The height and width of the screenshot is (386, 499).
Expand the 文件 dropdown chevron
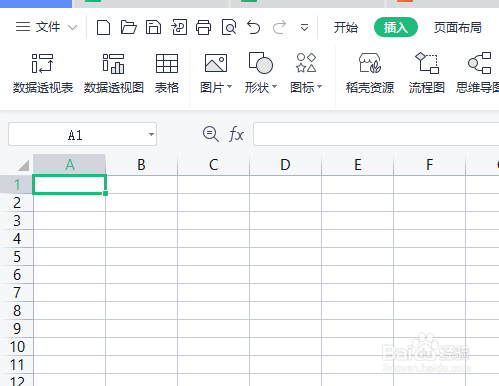(x=72, y=27)
